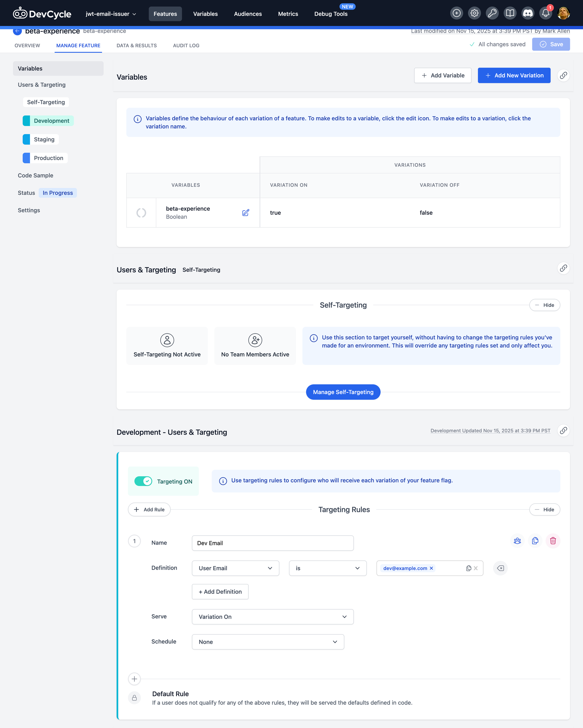Expand the Schedule None dropdown
Image resolution: width=583 pixels, height=728 pixels.
[268, 642]
